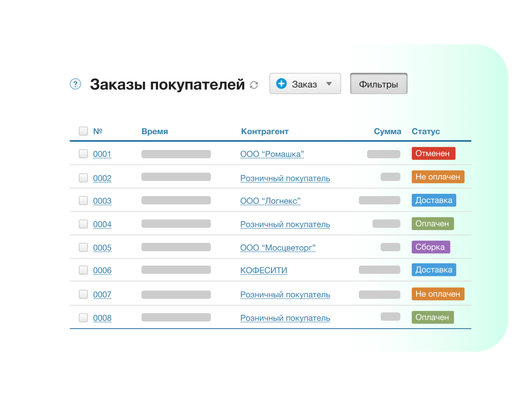
Task: Select the checkbox for order 0005
Action: [x=83, y=247]
